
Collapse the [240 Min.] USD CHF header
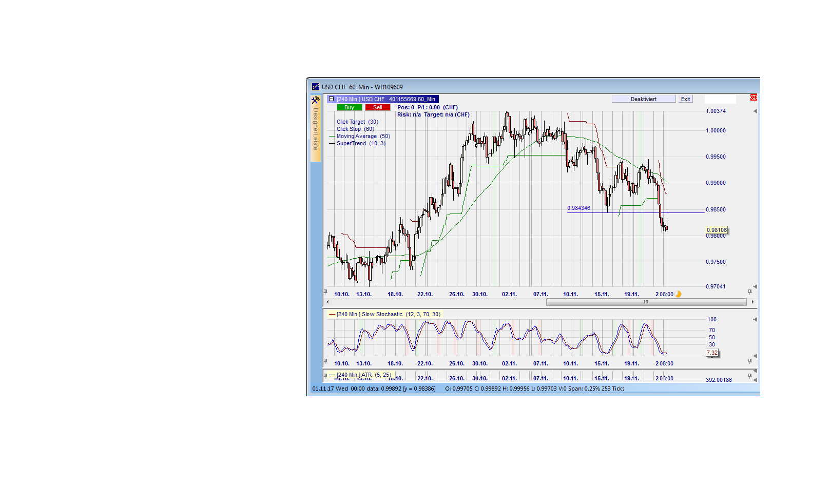[332, 99]
